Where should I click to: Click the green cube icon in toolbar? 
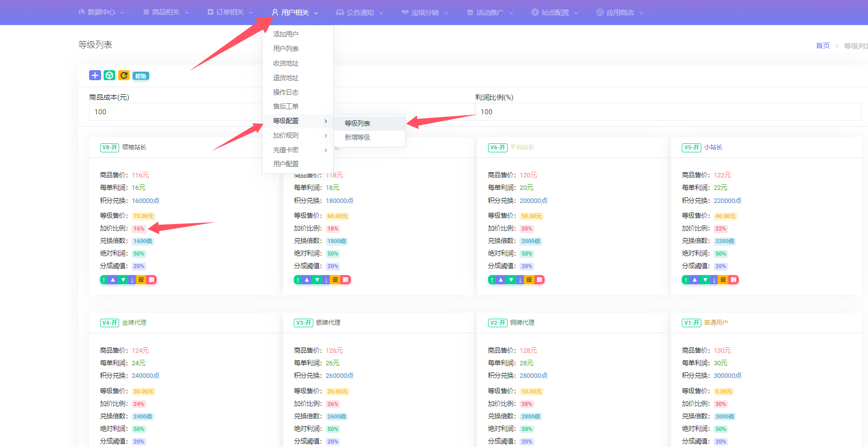click(x=109, y=75)
